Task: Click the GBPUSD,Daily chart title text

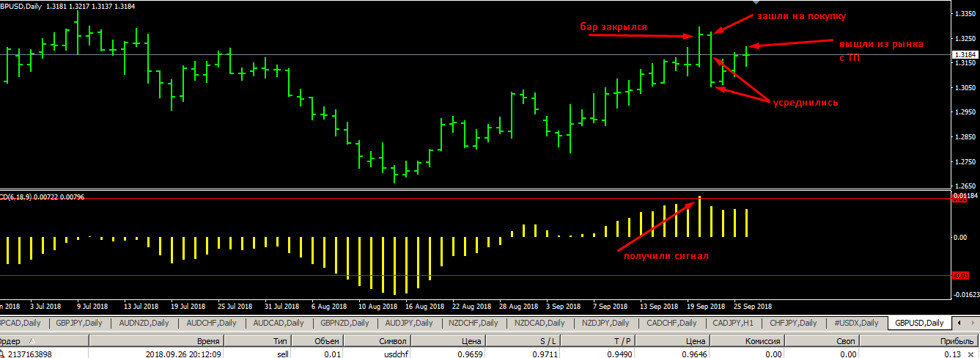Action: 21,6
